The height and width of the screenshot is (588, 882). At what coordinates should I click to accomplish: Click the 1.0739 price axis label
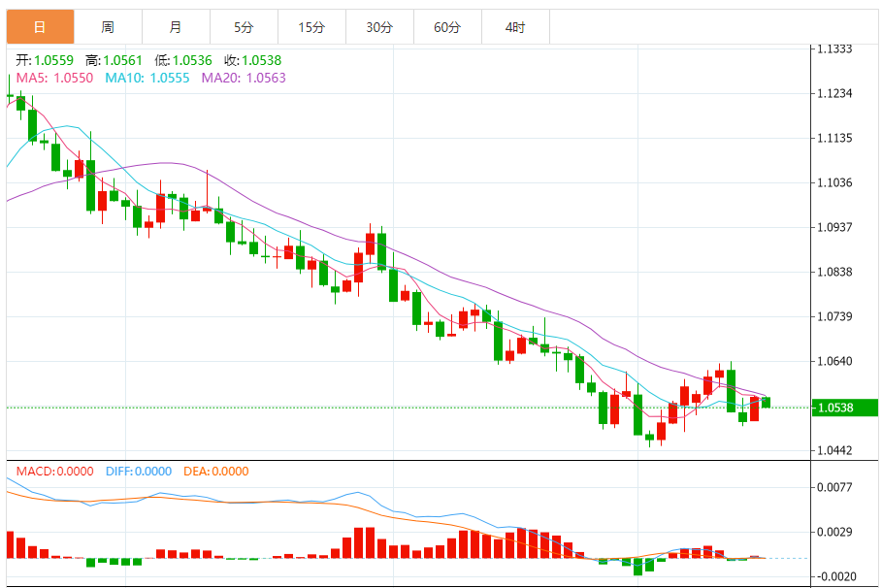pos(834,316)
